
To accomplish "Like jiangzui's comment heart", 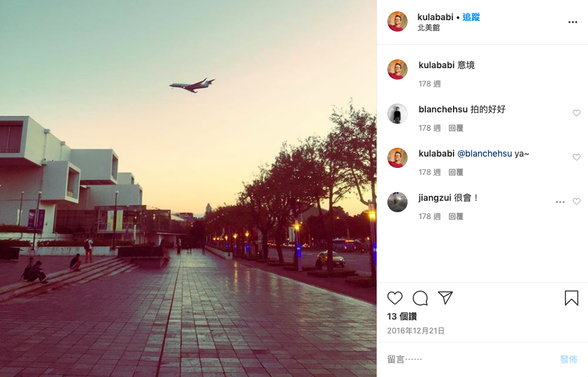I will pos(577,201).
